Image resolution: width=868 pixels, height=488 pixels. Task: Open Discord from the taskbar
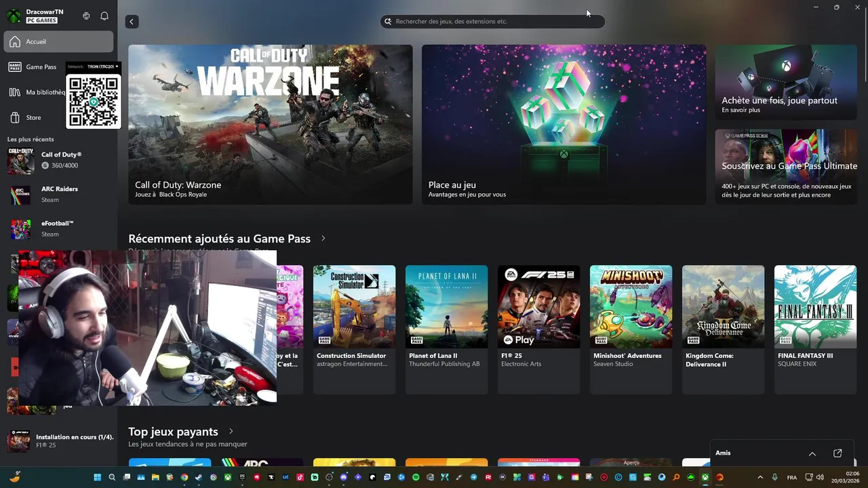pos(344,477)
